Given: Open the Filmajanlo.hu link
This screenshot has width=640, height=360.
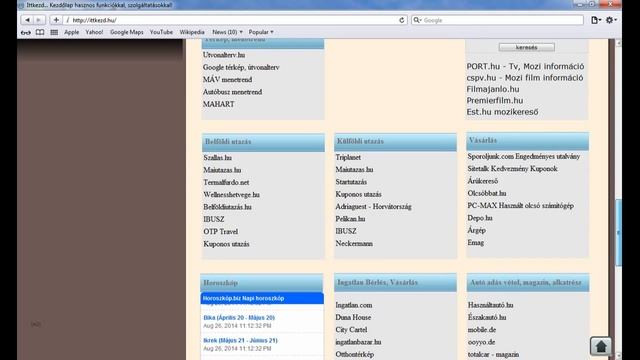Looking at the screenshot, I should [493, 89].
